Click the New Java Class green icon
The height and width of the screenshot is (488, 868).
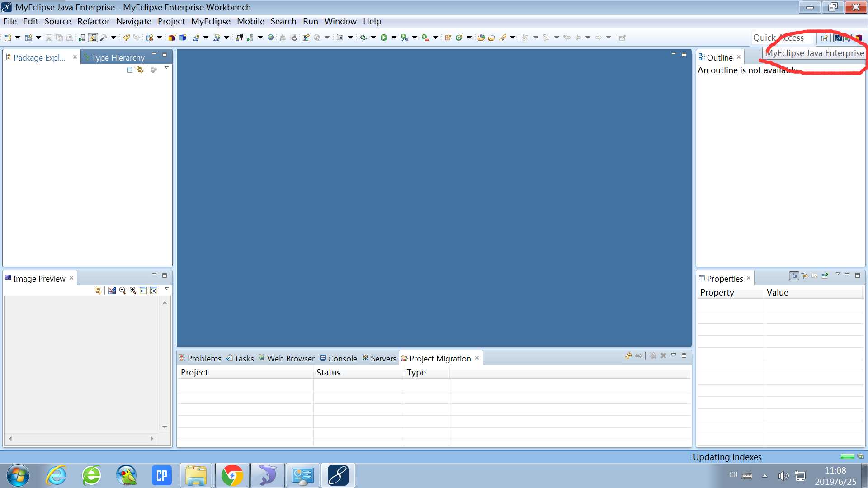[x=459, y=38]
